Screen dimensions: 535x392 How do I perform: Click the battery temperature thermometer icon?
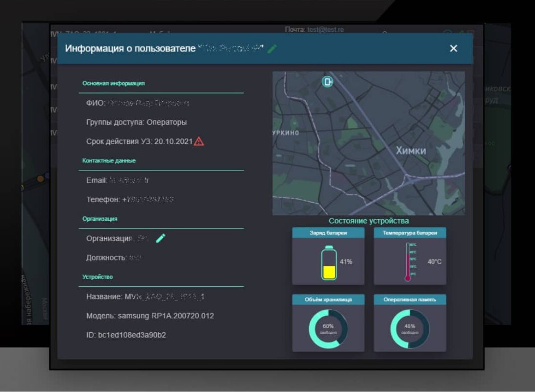pos(408,262)
